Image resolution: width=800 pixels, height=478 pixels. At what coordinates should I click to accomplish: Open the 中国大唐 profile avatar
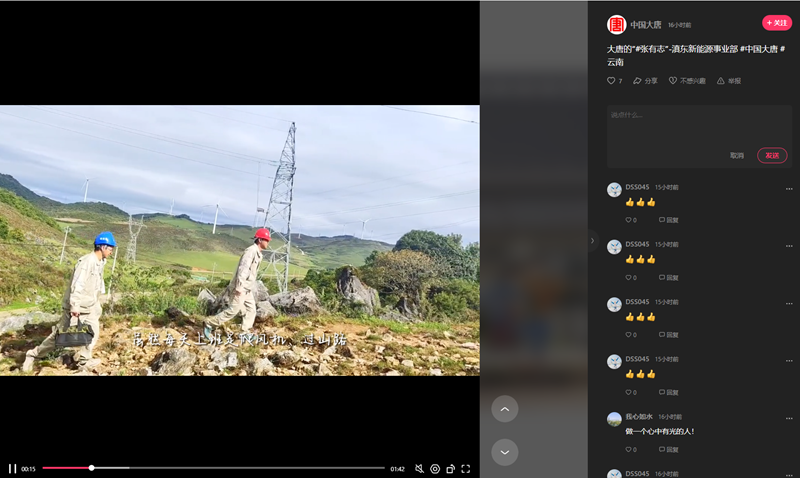pos(616,24)
